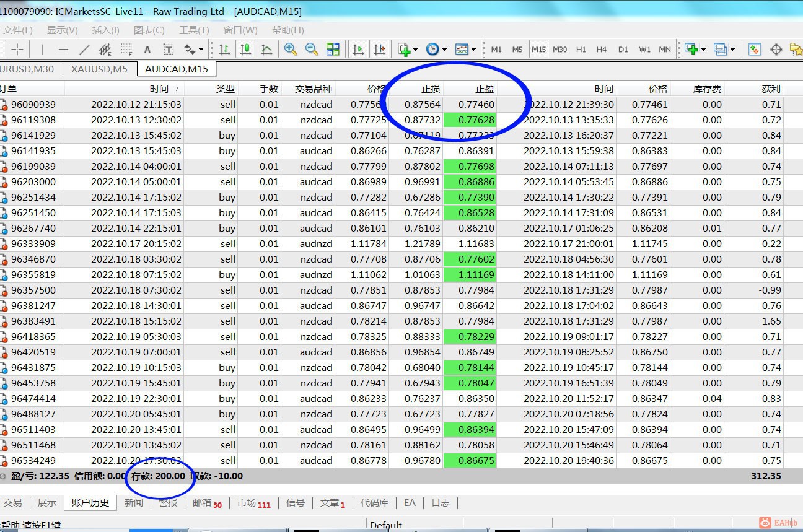The image size is (803, 532).
Task: Open the 工具(T) menu
Action: click(193, 30)
